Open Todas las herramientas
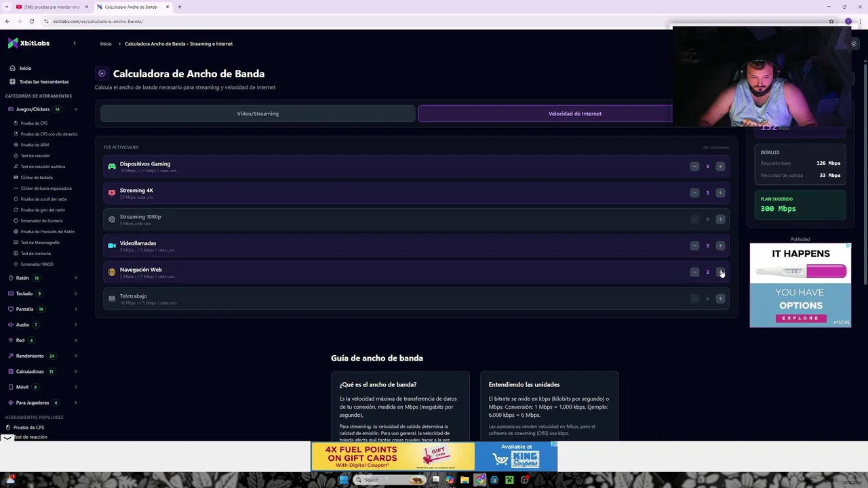 point(39,81)
